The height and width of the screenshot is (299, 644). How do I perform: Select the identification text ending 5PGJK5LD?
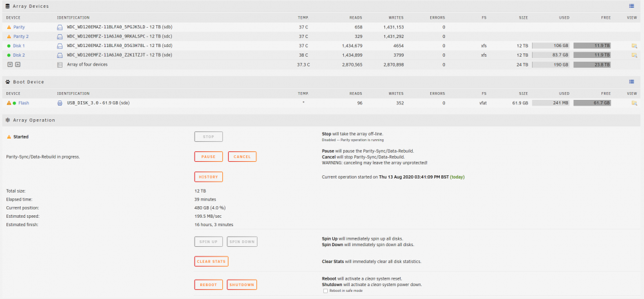click(120, 27)
